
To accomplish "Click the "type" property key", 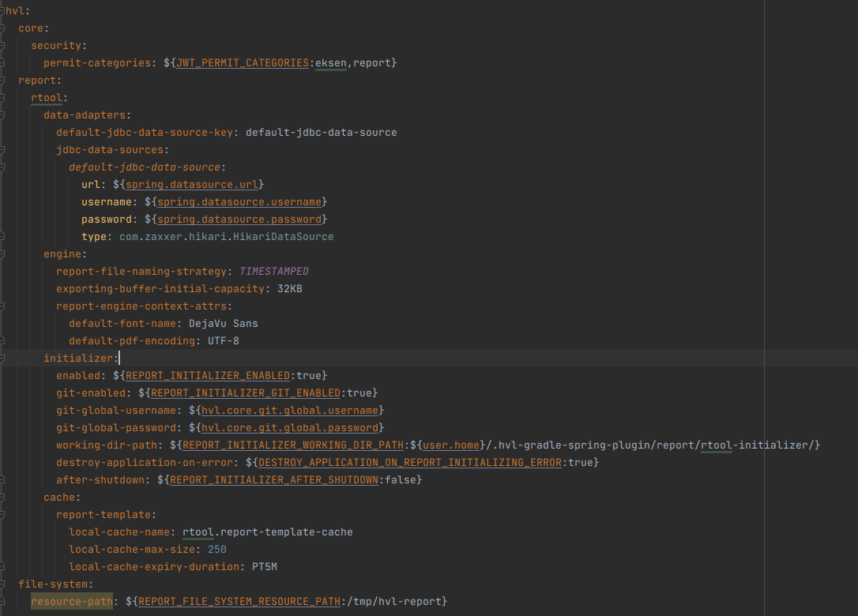I will 93,237.
